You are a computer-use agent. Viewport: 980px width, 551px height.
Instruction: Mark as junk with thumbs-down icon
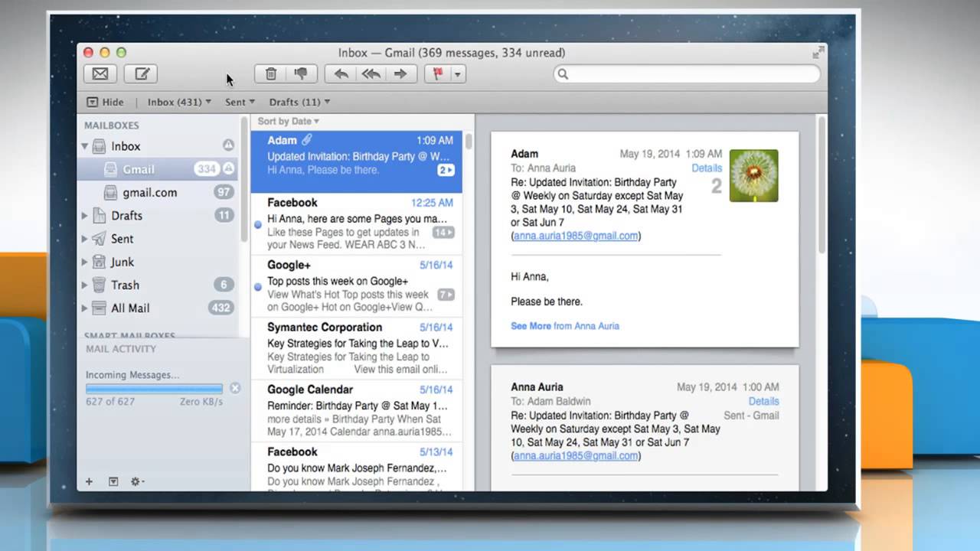(301, 74)
